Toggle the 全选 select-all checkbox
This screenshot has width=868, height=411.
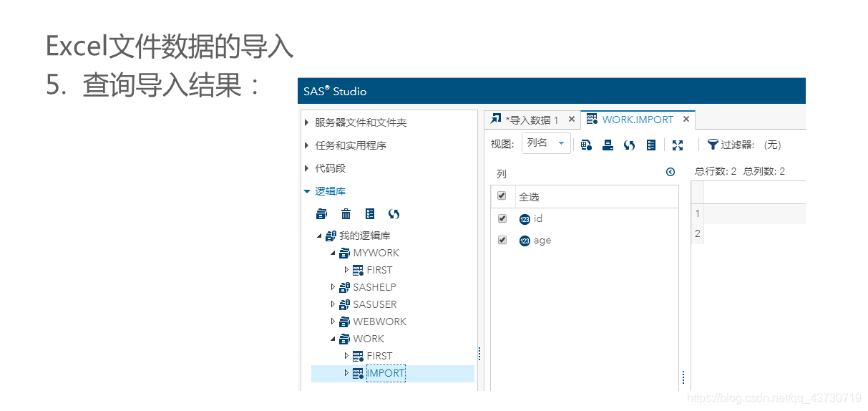pyautogui.click(x=502, y=196)
